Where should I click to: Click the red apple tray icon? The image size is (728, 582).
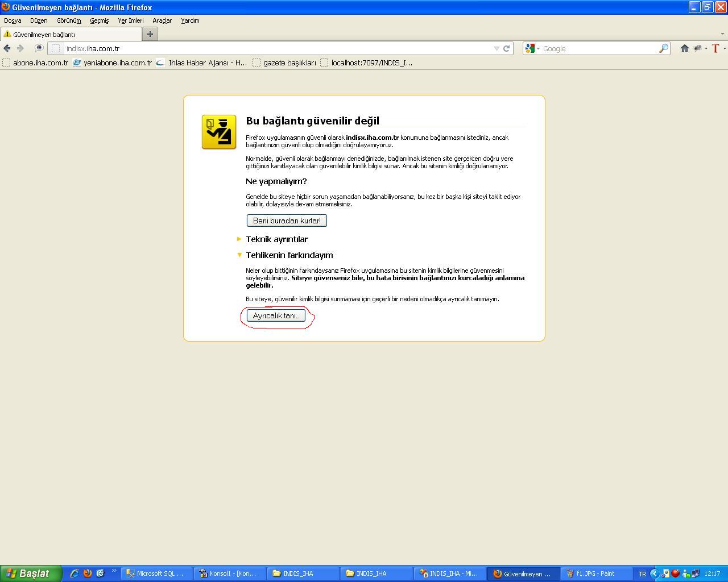click(675, 573)
